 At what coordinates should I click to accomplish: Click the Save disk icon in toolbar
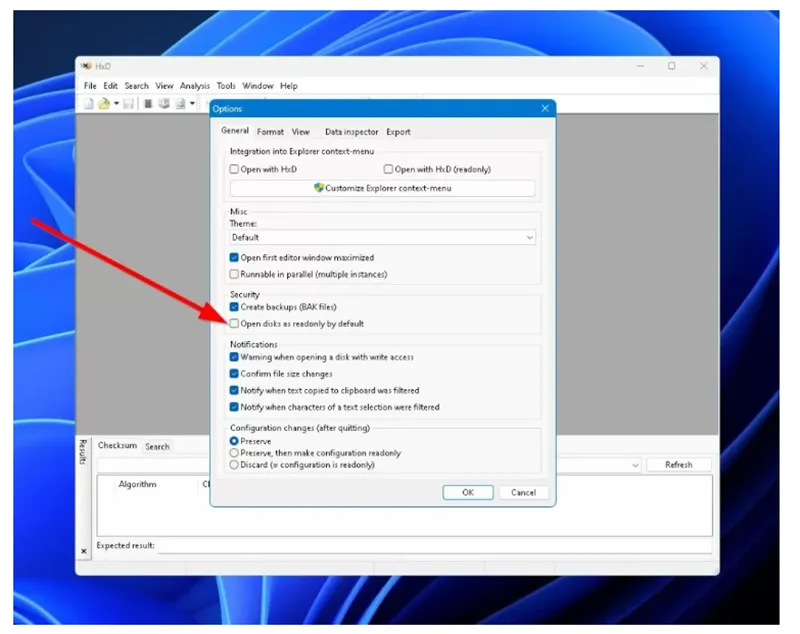pos(129,104)
